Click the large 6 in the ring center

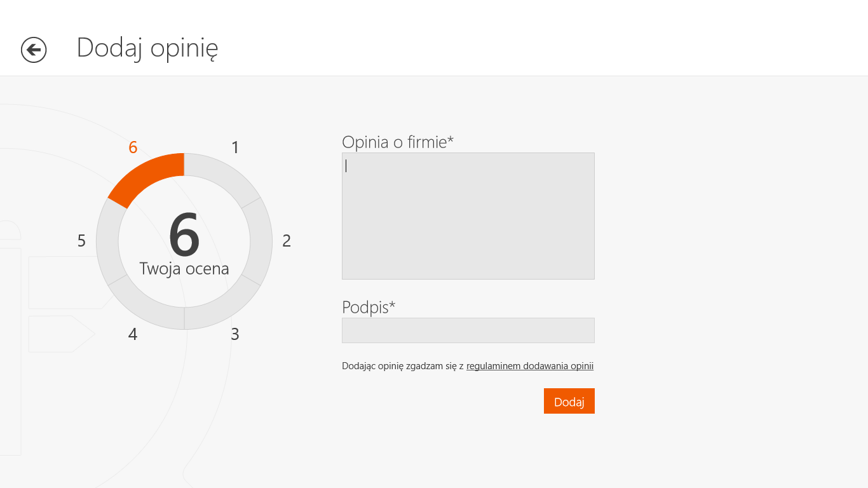(184, 235)
